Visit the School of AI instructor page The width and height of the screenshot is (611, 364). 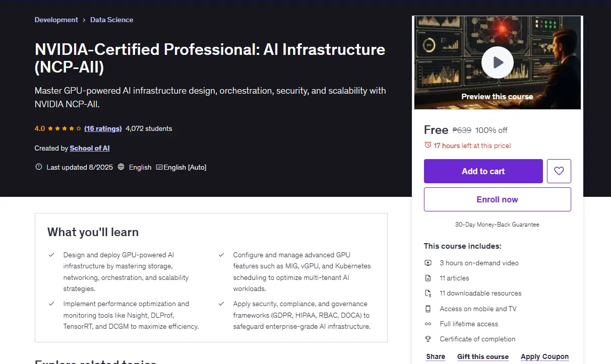pyautogui.click(x=90, y=148)
